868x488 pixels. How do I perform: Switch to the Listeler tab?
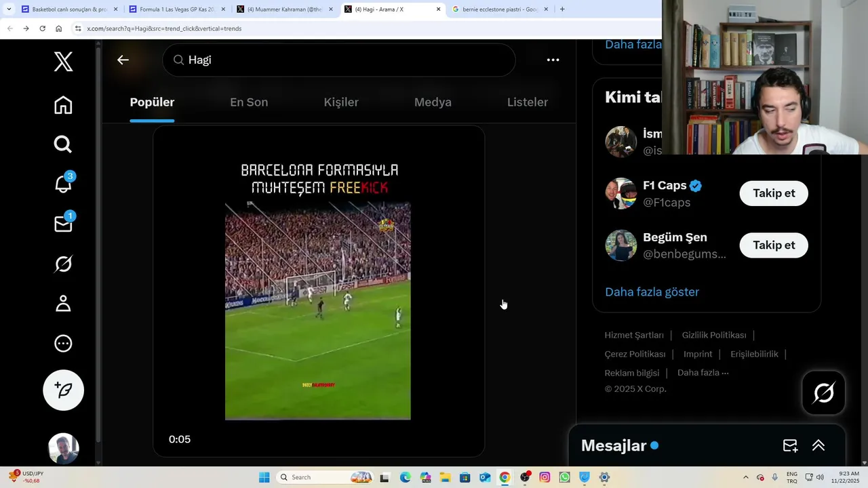pos(528,102)
